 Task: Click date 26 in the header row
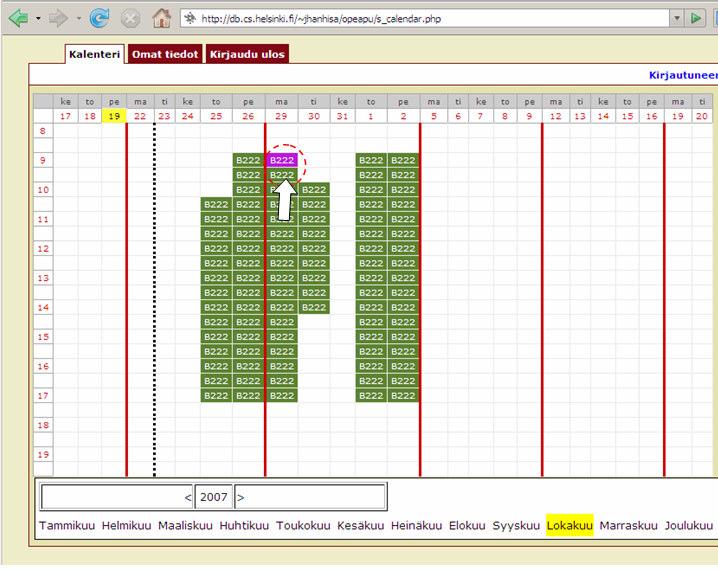(x=248, y=116)
